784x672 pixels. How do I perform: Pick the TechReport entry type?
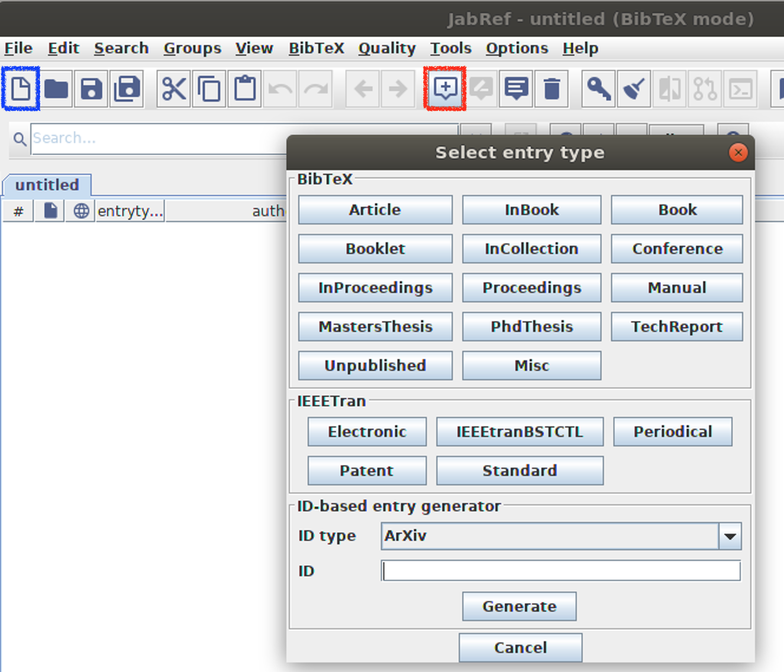click(x=677, y=327)
